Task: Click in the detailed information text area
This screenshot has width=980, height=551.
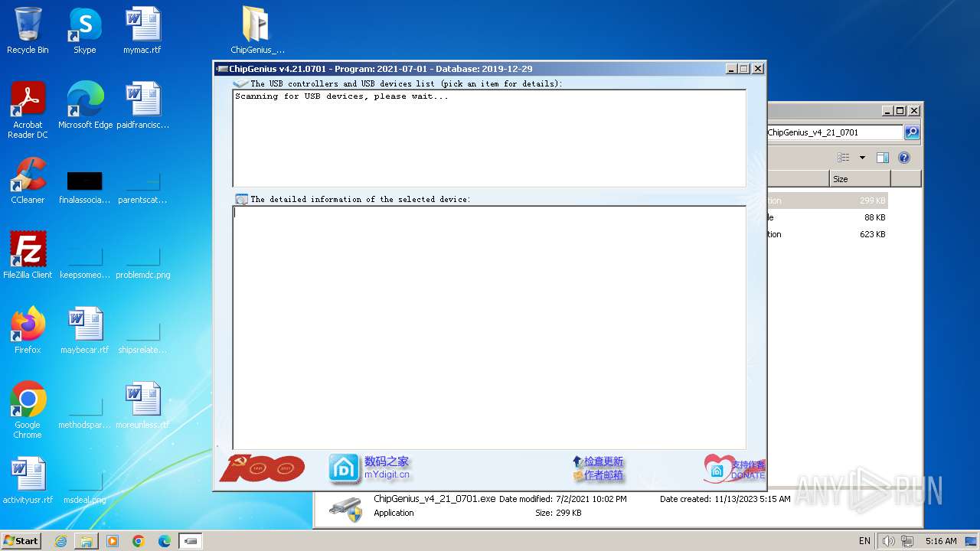Action: pos(489,328)
